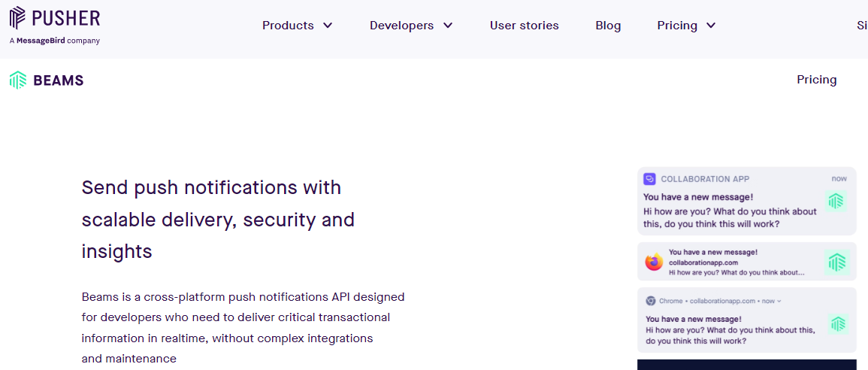
Task: Open the Blog page
Action: click(608, 26)
